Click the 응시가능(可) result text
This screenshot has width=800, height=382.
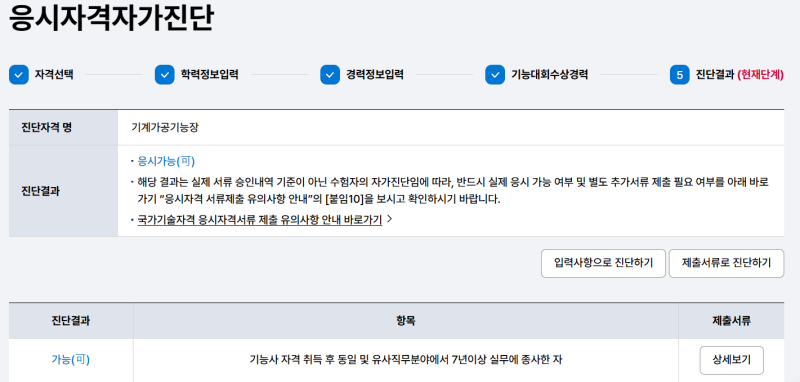pyautogui.click(x=166, y=161)
